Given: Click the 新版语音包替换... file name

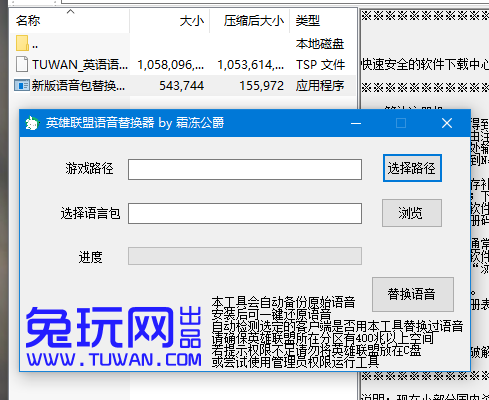Looking at the screenshot, I should point(78,86).
